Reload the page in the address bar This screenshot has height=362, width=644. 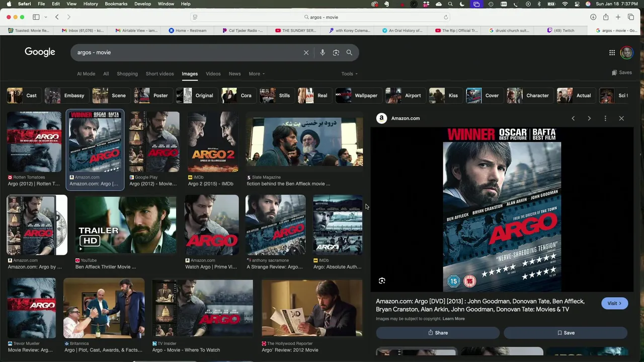pyautogui.click(x=446, y=17)
